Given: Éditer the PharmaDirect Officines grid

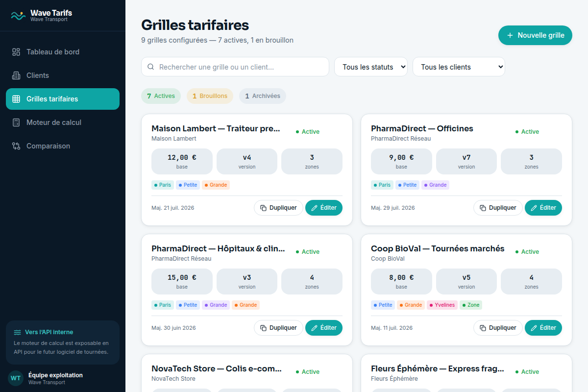Looking at the screenshot, I should click(543, 208).
